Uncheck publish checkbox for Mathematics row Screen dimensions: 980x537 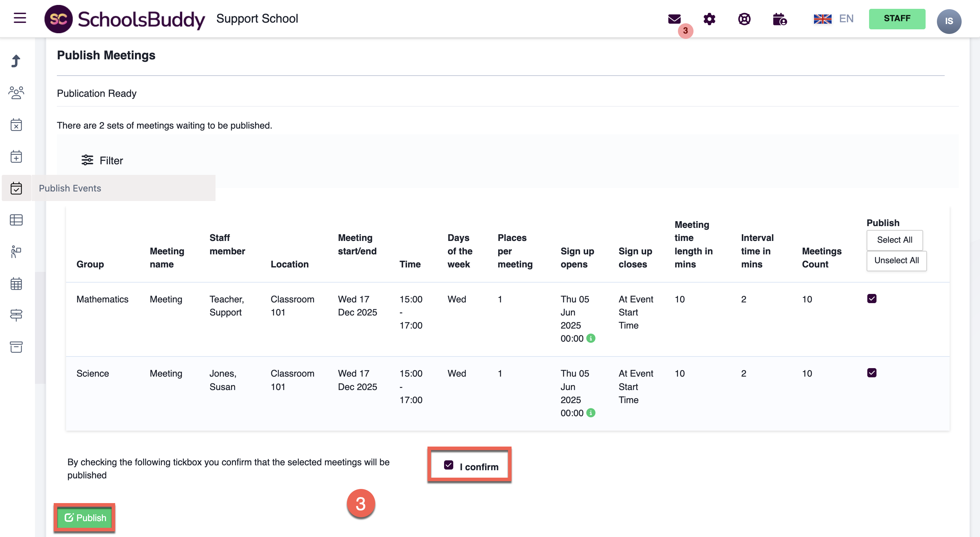tap(872, 299)
